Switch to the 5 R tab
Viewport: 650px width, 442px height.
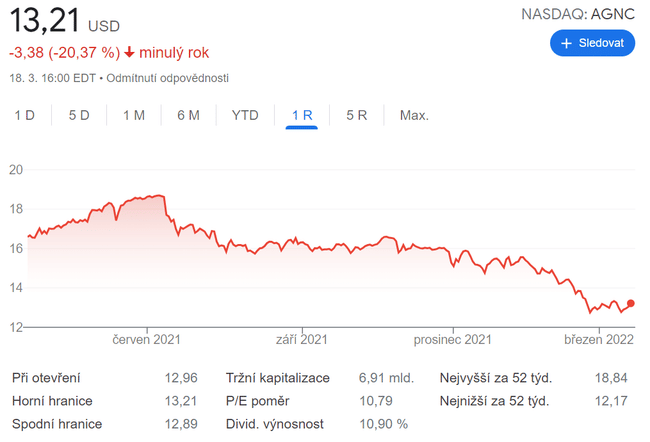[x=357, y=115]
